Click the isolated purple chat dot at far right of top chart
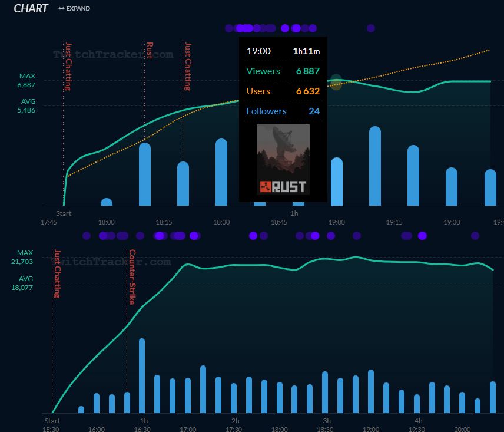Screen dimensions: 504x432 click(371, 28)
